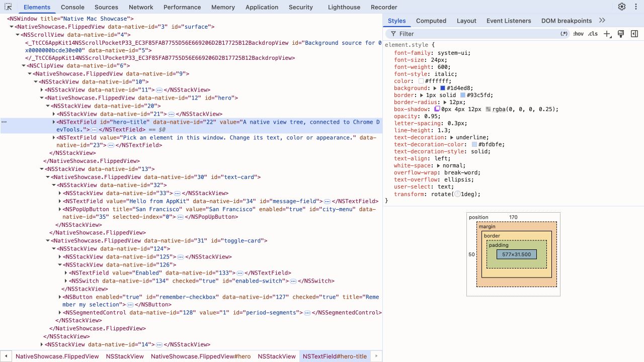Expand the city-menu NSPopUpButton node
Viewport: 644px width, 362px height.
point(60,209)
